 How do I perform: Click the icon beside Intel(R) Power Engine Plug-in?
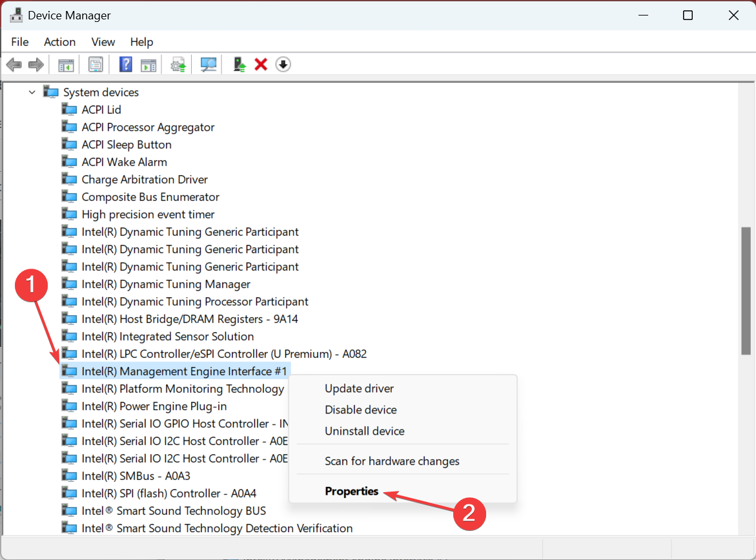(70, 406)
